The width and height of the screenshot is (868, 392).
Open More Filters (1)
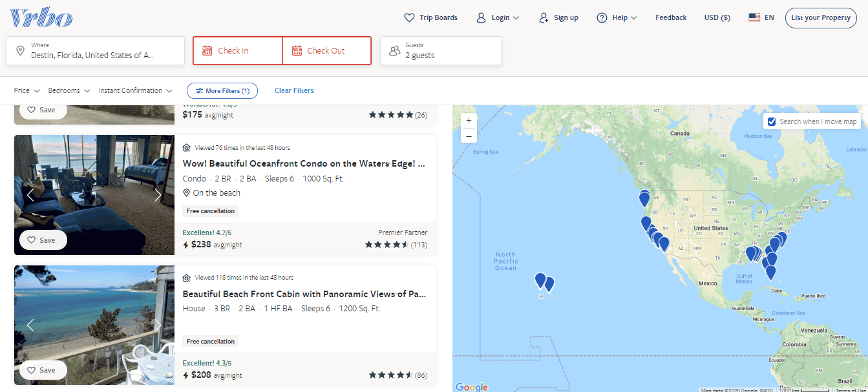pyautogui.click(x=222, y=91)
